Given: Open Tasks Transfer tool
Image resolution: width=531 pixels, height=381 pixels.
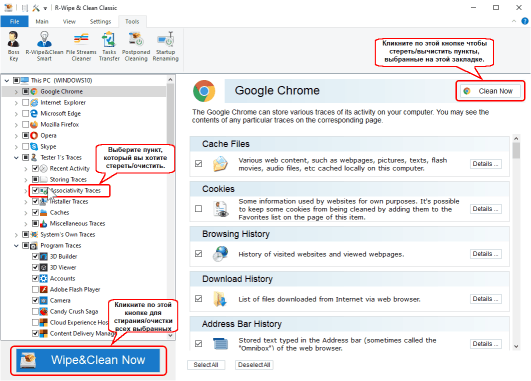Looking at the screenshot, I should (x=109, y=46).
